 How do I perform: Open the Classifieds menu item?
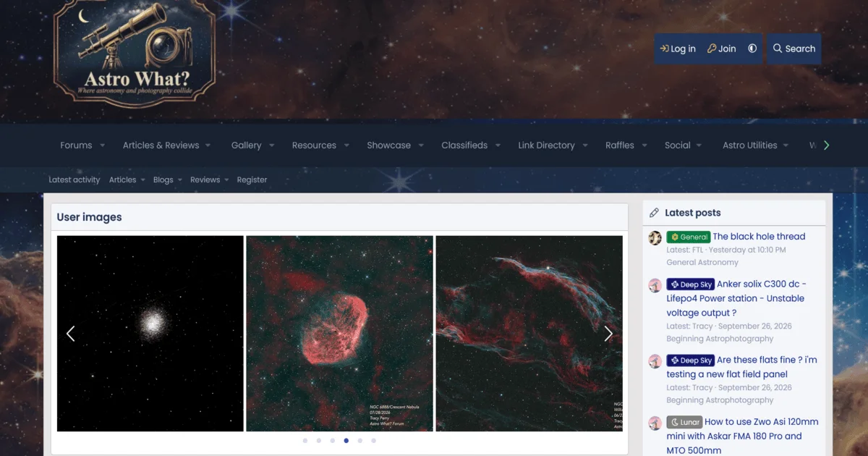pyautogui.click(x=464, y=145)
